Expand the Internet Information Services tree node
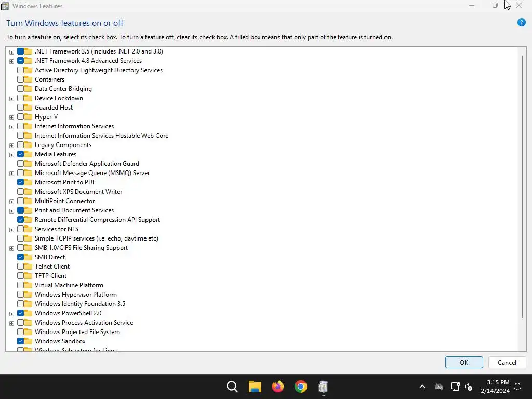Viewport: 532px width, 399px height. coord(11,127)
